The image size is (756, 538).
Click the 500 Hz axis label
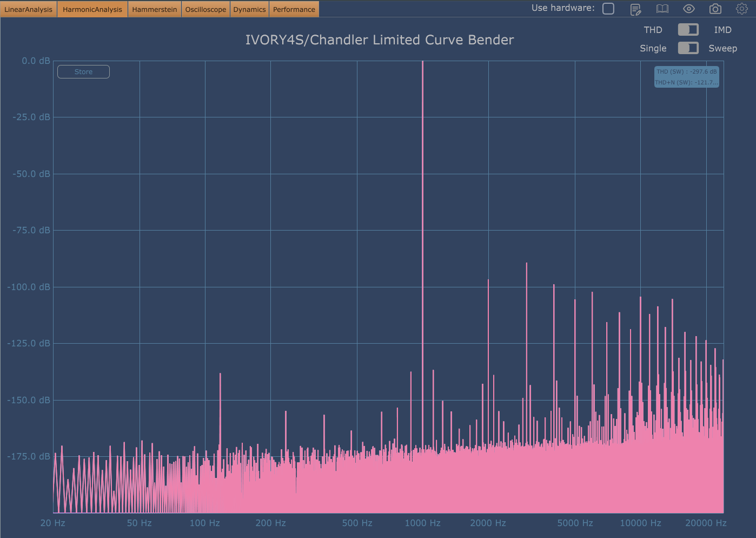(357, 523)
